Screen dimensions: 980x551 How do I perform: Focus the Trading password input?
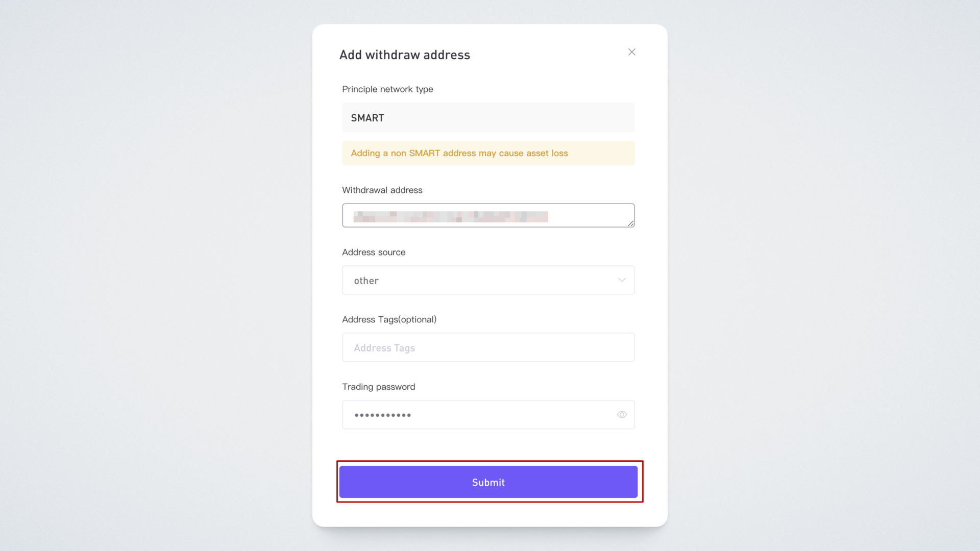[x=510, y=415]
